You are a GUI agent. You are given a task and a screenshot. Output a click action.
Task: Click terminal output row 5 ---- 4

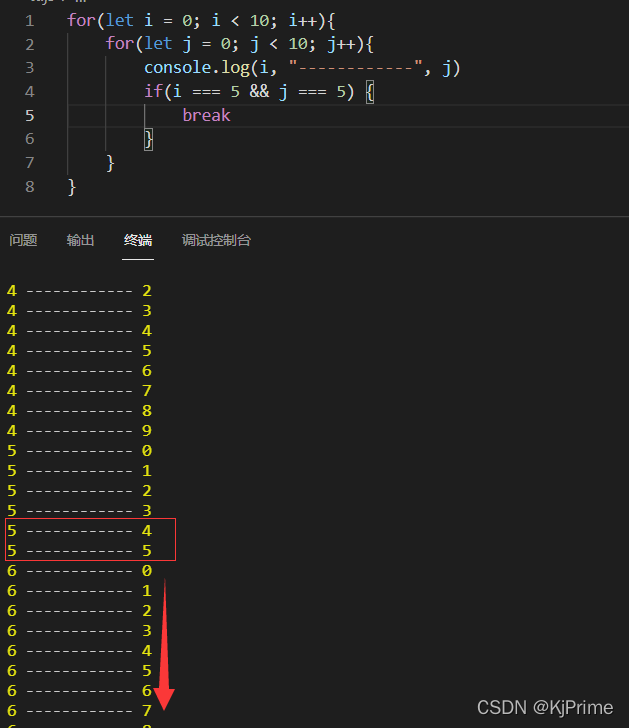[79, 531]
